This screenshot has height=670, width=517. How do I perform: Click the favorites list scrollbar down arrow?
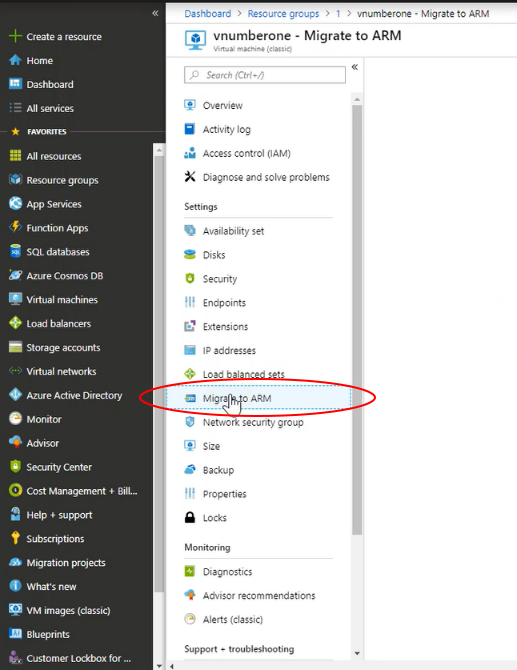click(159, 666)
